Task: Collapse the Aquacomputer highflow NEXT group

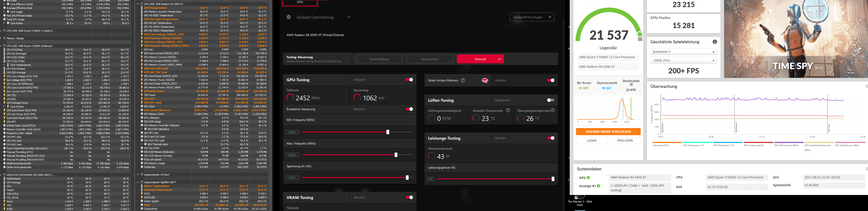Action: pyautogui.click(x=138, y=182)
